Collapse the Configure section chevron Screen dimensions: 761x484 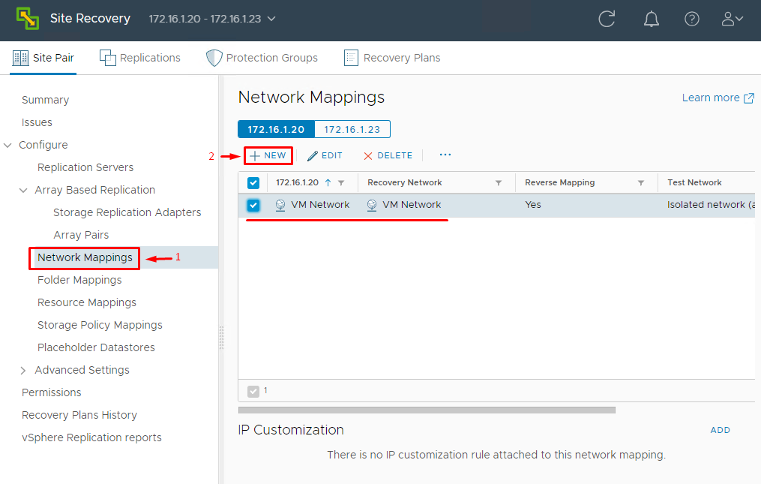8,145
